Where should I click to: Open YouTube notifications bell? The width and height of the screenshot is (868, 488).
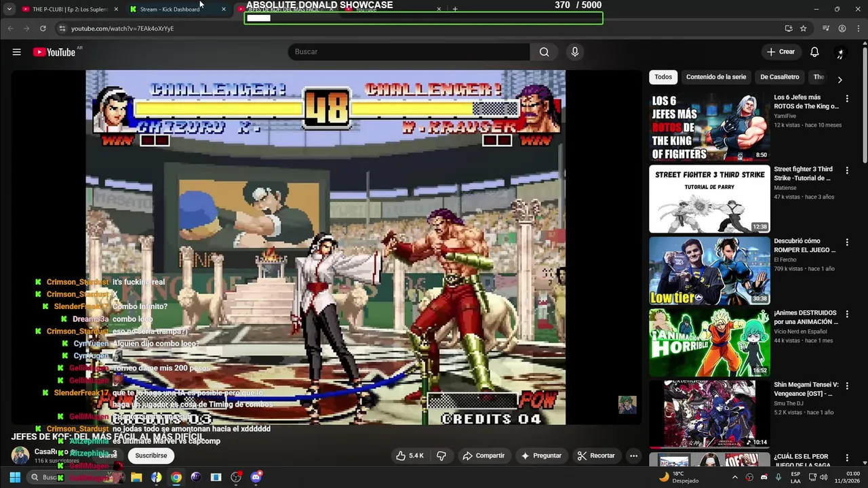click(814, 52)
